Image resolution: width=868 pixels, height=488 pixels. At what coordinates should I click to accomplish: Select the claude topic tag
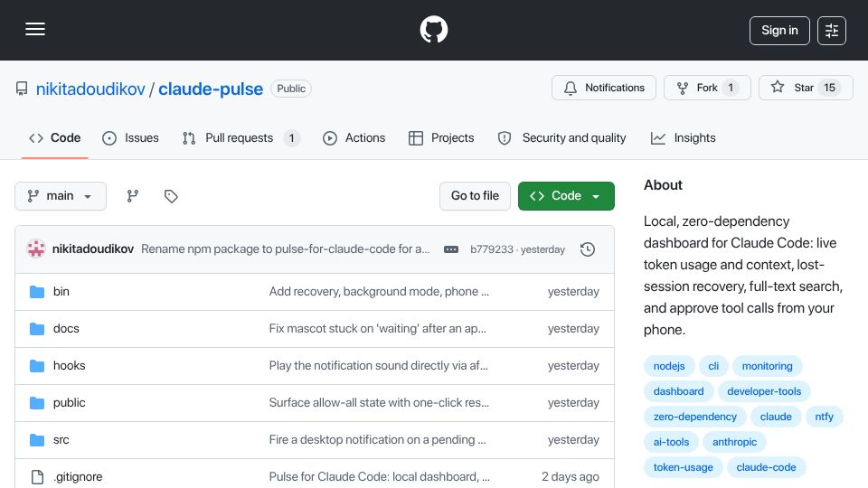(x=776, y=418)
